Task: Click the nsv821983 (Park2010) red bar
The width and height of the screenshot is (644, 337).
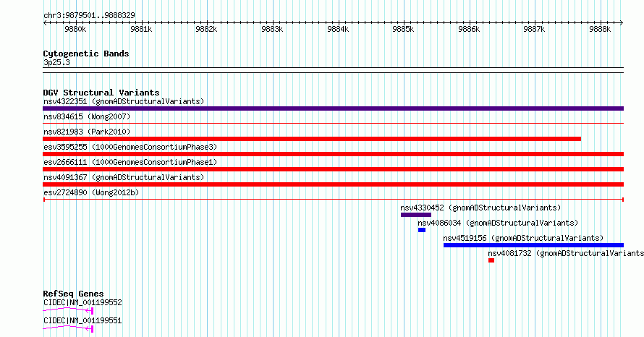Action: [312, 139]
